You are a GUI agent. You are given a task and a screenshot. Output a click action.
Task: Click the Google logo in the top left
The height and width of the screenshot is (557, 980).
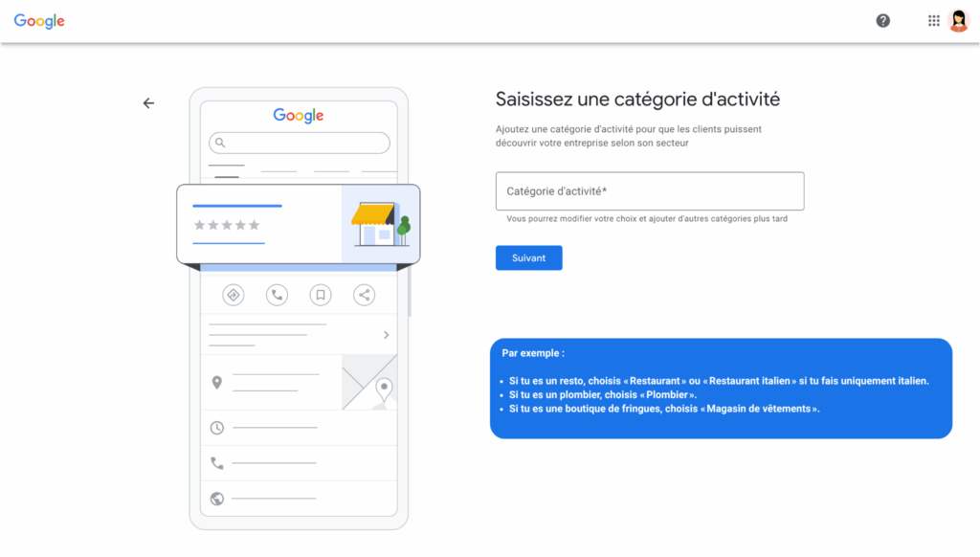(38, 20)
